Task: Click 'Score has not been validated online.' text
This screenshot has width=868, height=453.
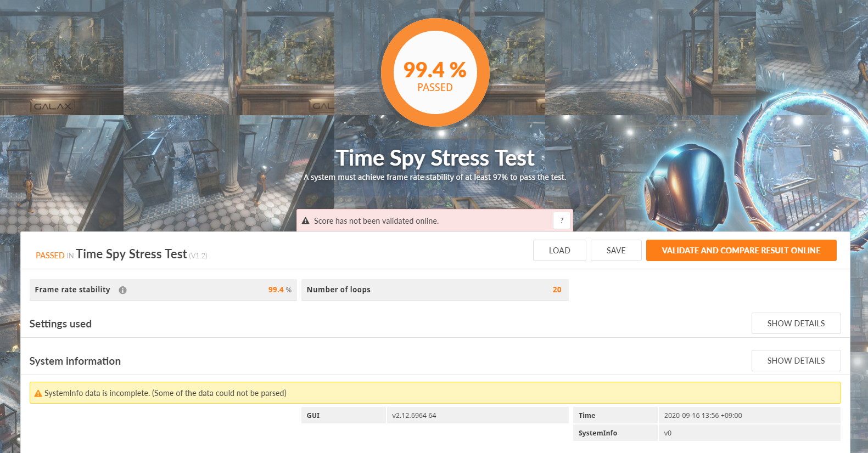Action: 376,221
